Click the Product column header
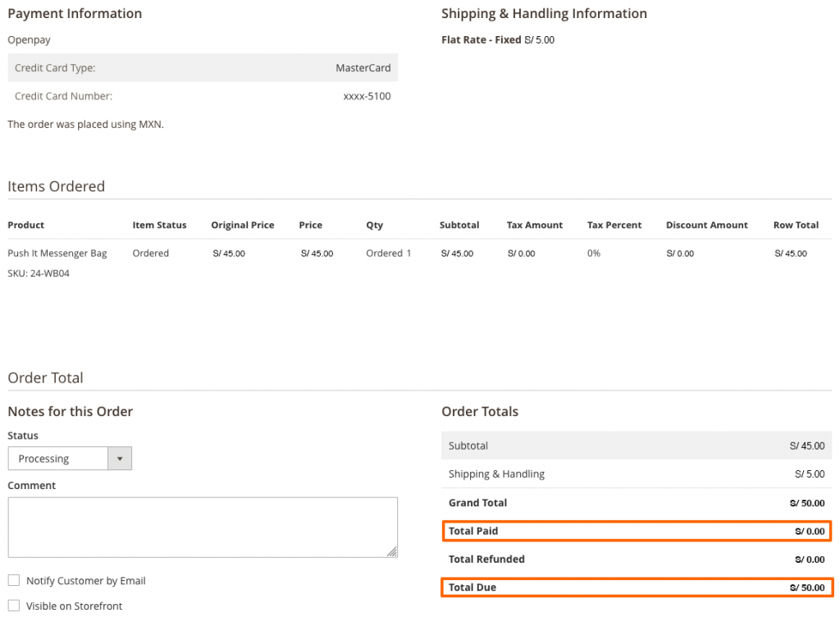 pyautogui.click(x=25, y=225)
